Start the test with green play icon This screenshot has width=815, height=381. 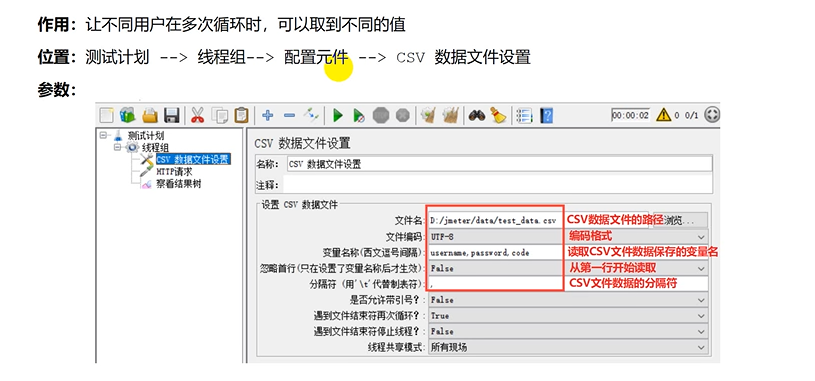(x=338, y=115)
